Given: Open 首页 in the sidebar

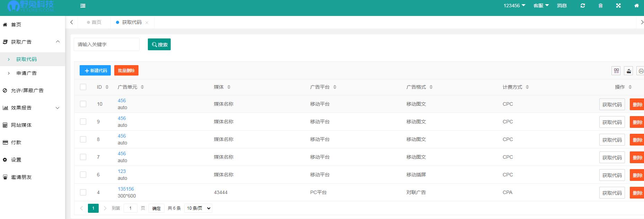Looking at the screenshot, I should point(33,25).
